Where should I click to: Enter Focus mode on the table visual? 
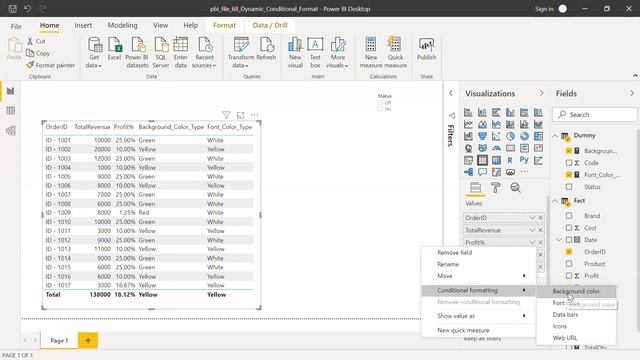(240, 115)
